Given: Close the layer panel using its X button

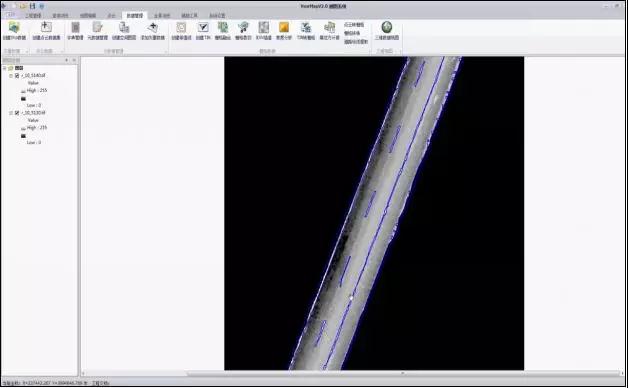Looking at the screenshot, I should pos(74,60).
